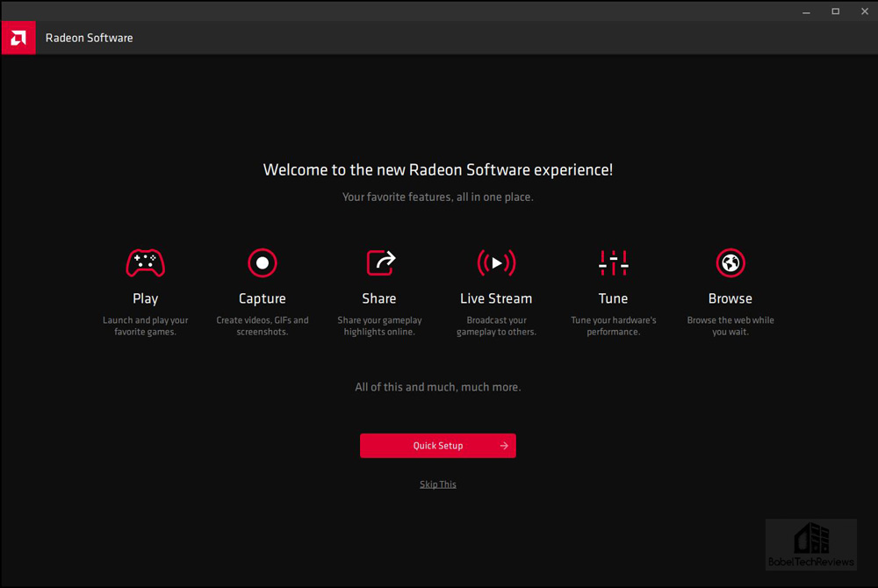This screenshot has height=588, width=878.
Task: Click "All of this and much, much more."
Action: point(438,387)
